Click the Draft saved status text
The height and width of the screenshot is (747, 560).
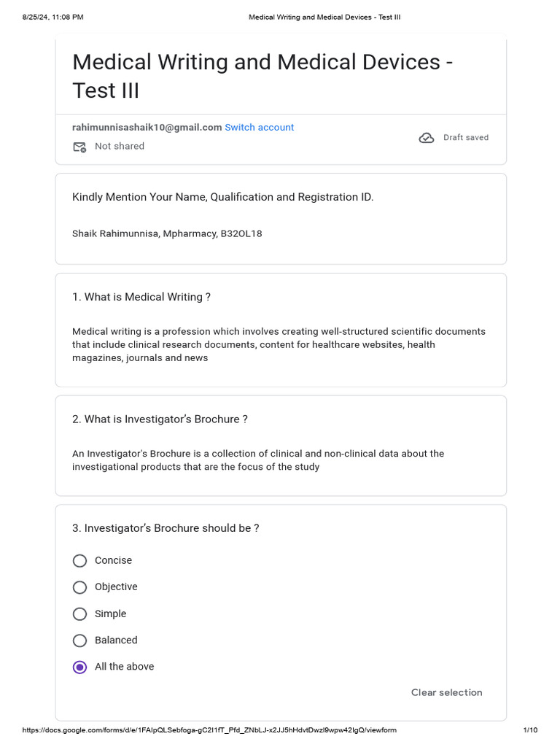coord(466,137)
